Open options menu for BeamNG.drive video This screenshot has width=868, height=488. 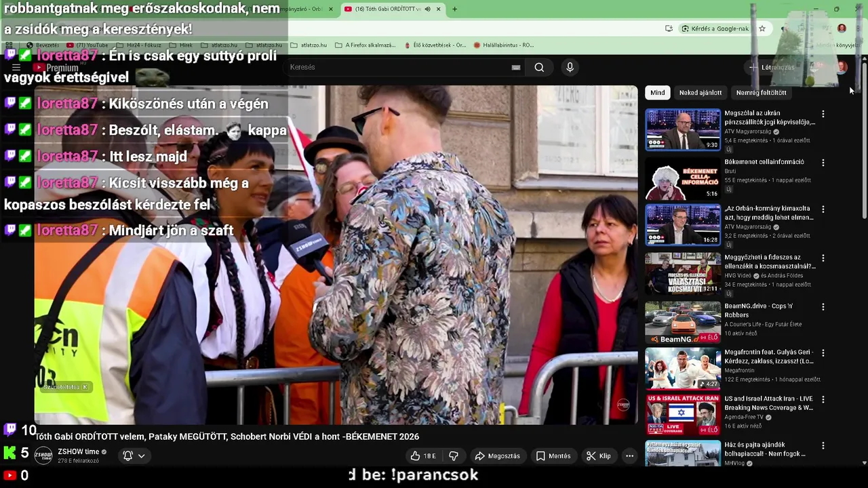[823, 307]
